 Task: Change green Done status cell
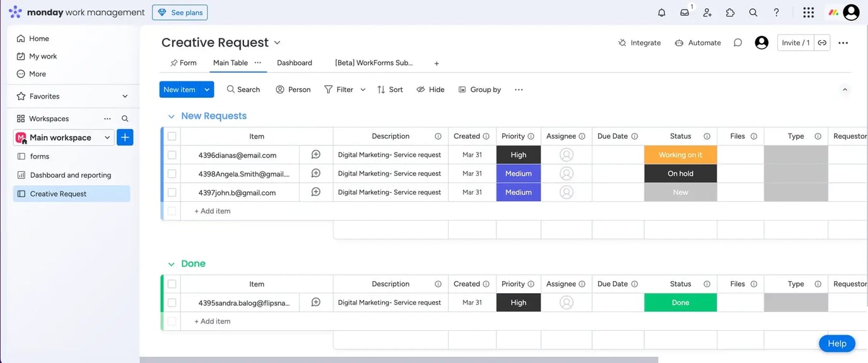click(x=681, y=303)
